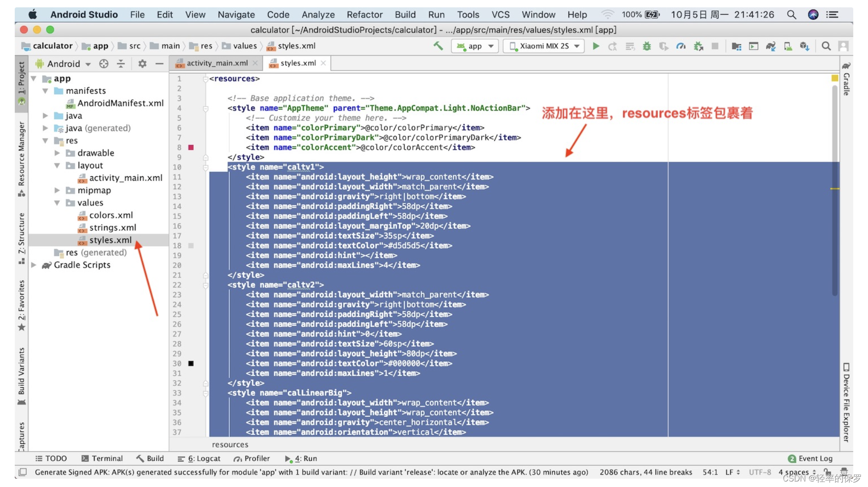The width and height of the screenshot is (868, 487).
Task: Collapse the app module tree node
Action: (x=34, y=79)
